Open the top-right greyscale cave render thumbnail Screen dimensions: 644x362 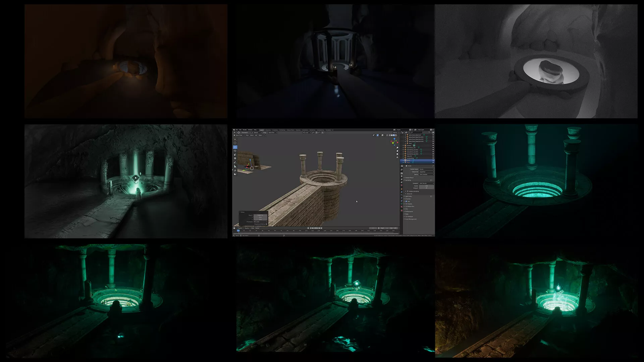[536, 61]
